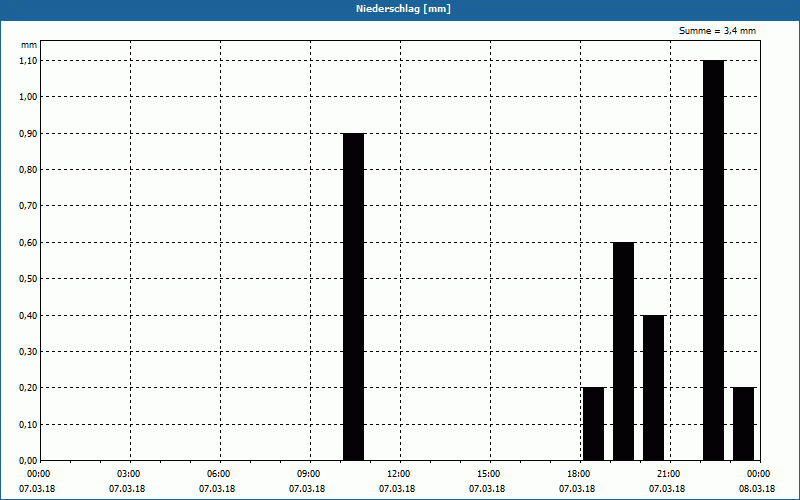Click the 0,60 mm precipitation bar
Image resolution: width=800 pixels, height=500 pixels.
[623, 352]
